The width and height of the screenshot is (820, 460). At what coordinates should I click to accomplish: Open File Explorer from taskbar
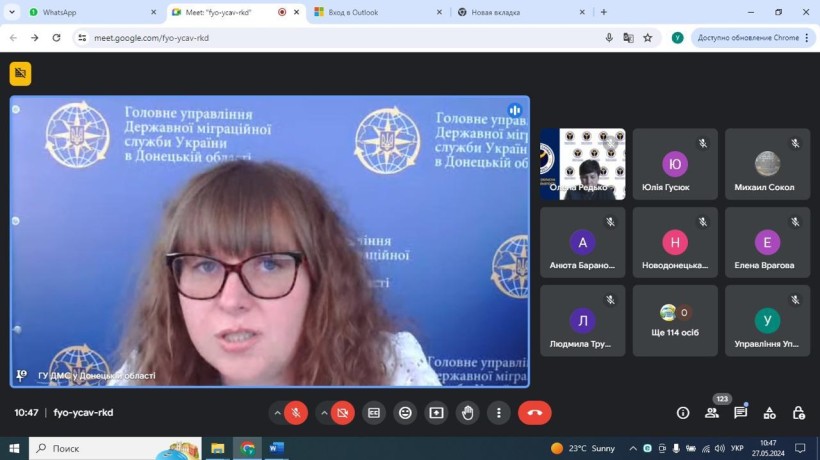pos(218,448)
